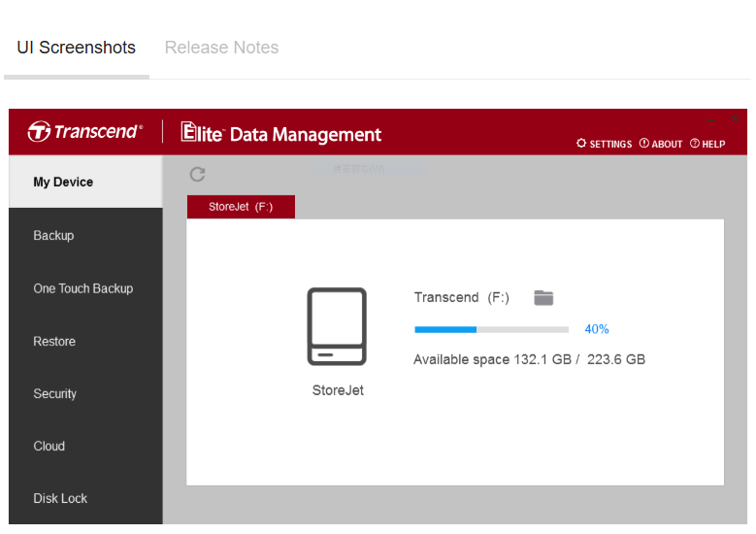Select the StoreJet (F:) drive tab
756x534 pixels.
point(241,207)
